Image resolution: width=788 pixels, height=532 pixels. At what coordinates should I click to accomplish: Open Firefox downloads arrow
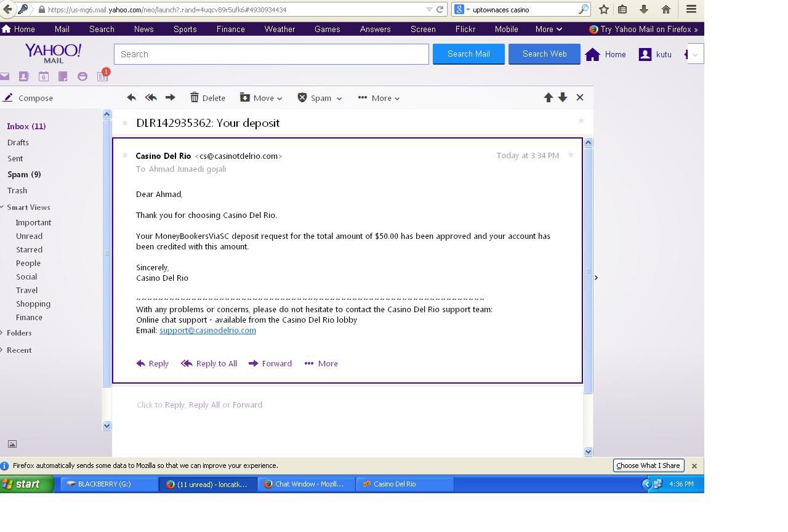pos(644,9)
